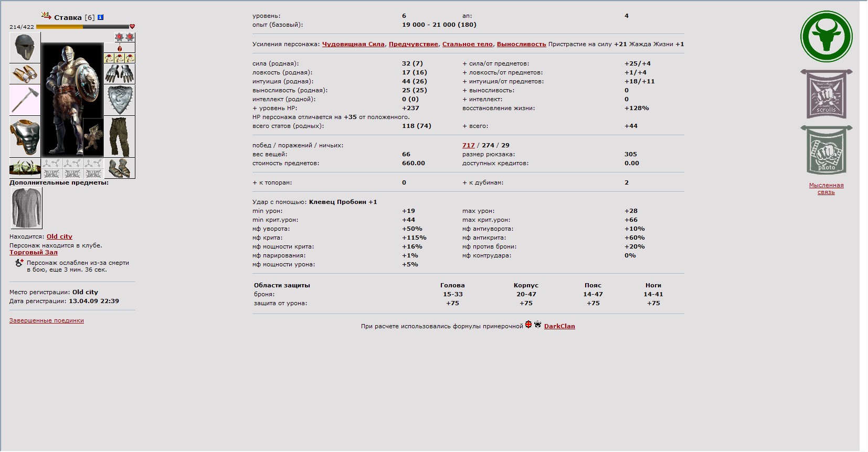Viewport: 868px width, 452px height.
Task: Open the spiked belt item slot
Action: pyautogui.click(x=25, y=168)
